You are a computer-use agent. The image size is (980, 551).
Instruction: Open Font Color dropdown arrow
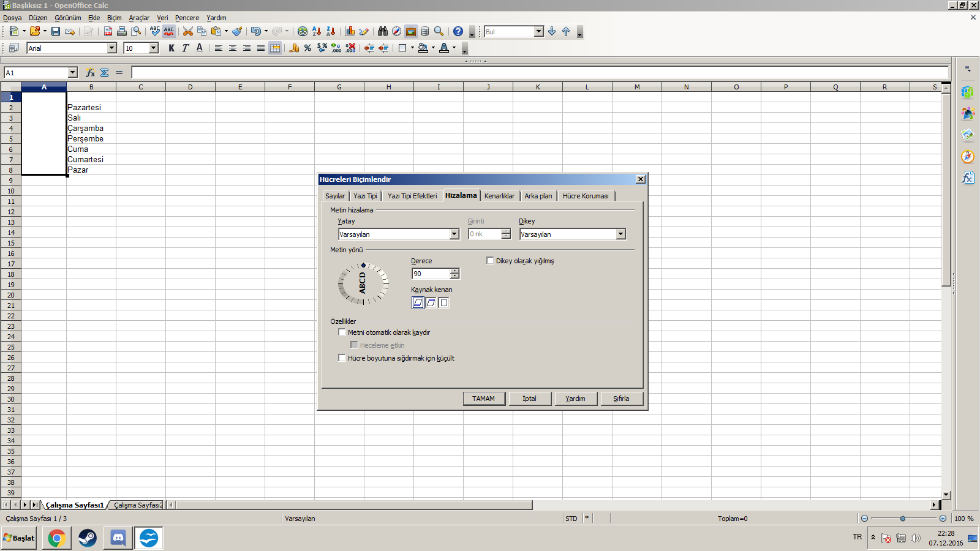pos(454,48)
